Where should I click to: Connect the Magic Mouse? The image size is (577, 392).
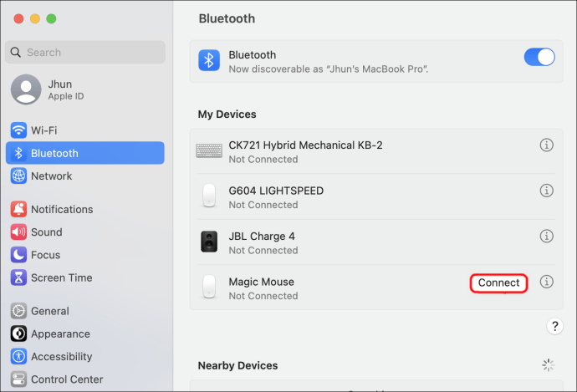pos(499,283)
